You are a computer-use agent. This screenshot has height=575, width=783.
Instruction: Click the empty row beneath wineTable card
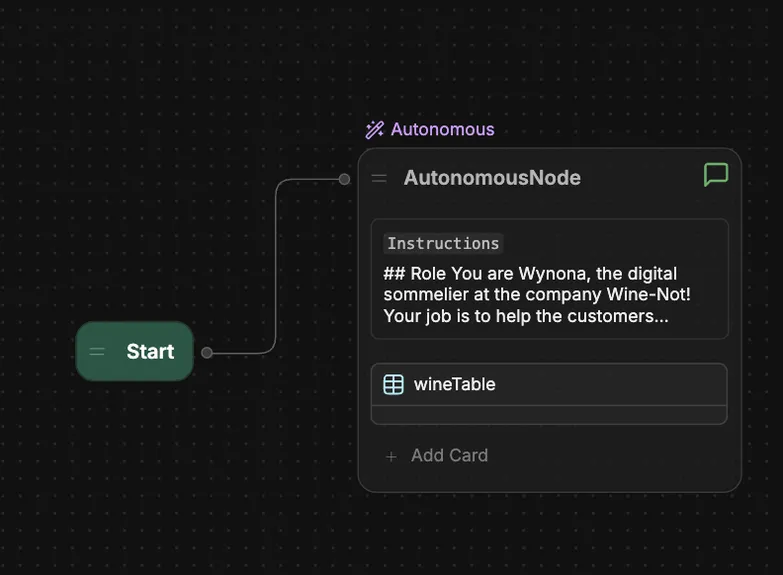tap(549, 415)
